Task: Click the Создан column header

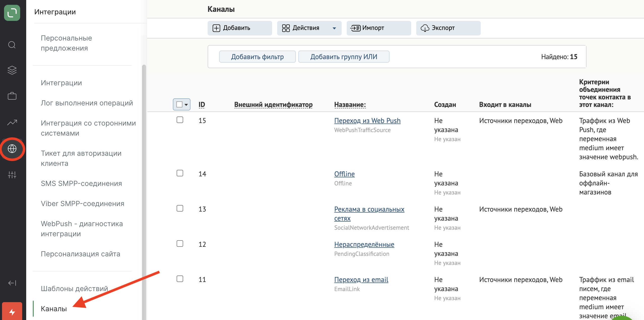Action: (445, 104)
